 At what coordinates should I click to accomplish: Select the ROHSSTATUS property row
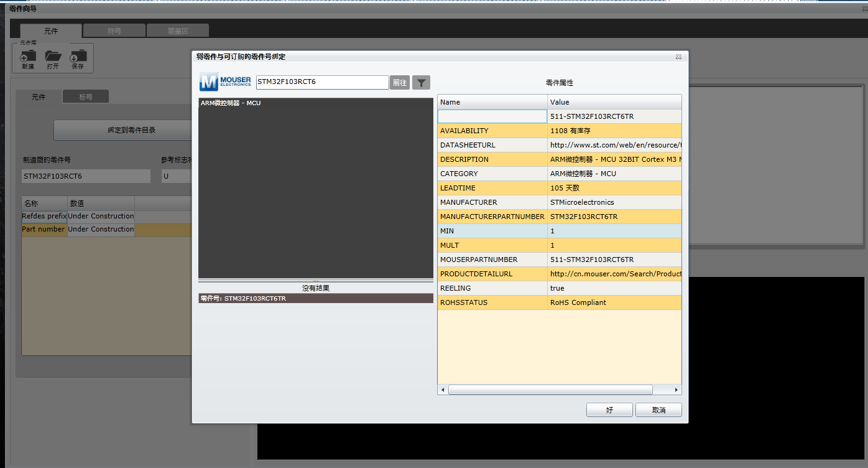tap(560, 302)
